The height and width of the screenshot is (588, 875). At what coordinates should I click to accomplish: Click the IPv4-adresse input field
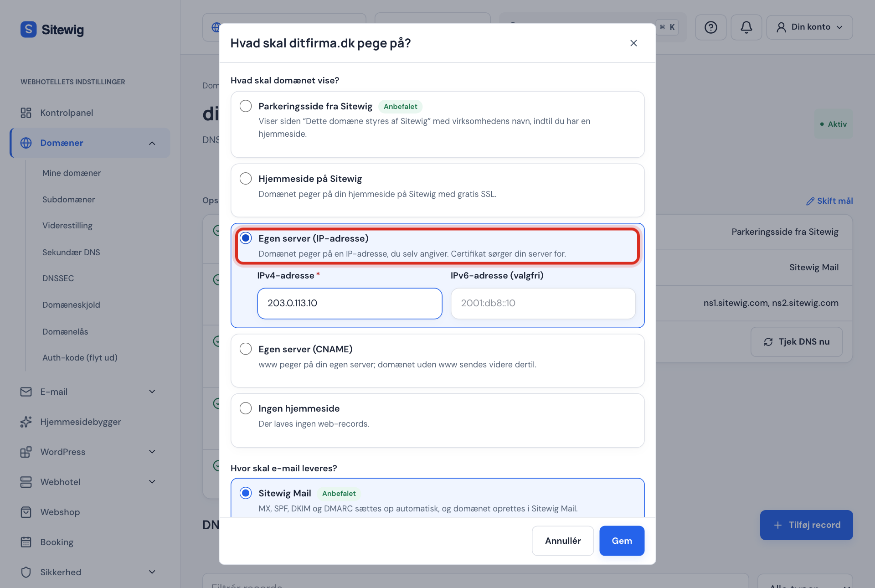[x=350, y=303]
